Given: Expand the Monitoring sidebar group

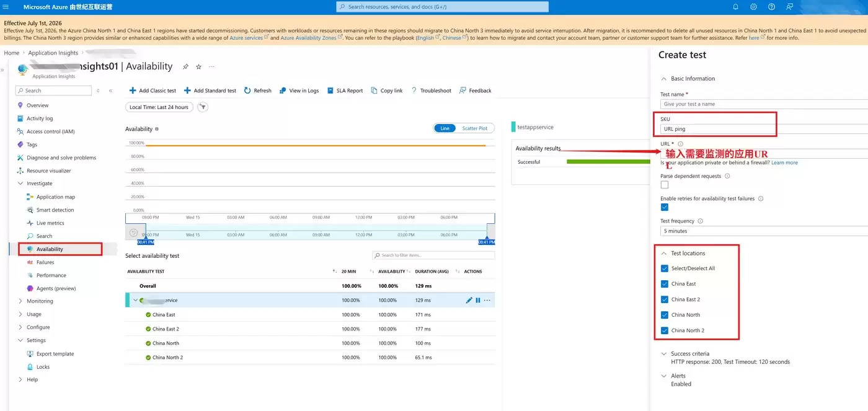Looking at the screenshot, I should 20,301.
